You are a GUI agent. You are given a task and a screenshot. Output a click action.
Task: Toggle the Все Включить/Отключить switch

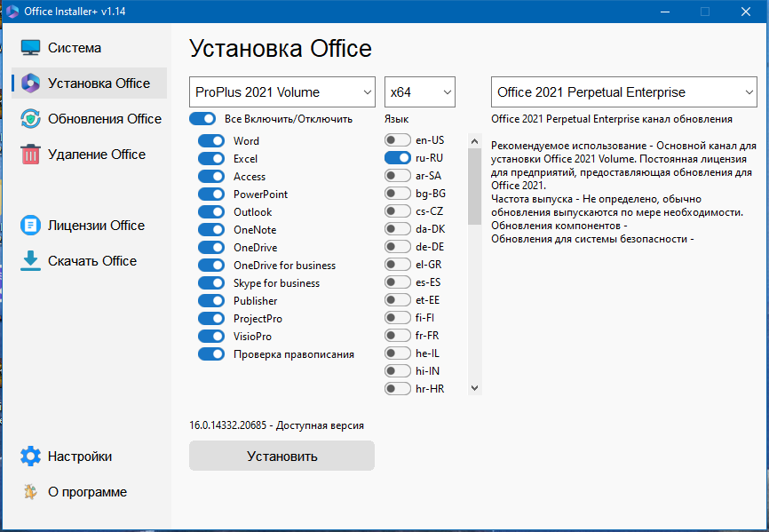coord(203,119)
